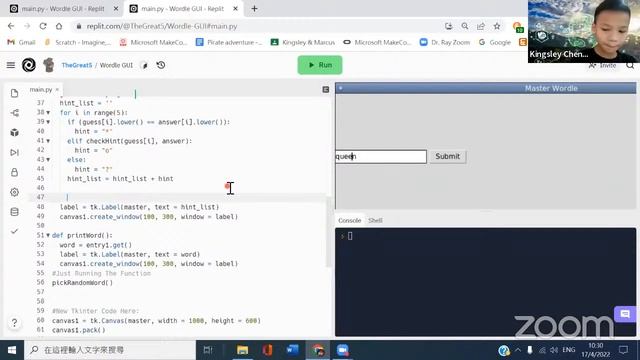Open the Zoom app from the taskbar
640x360 pixels.
tap(342, 350)
